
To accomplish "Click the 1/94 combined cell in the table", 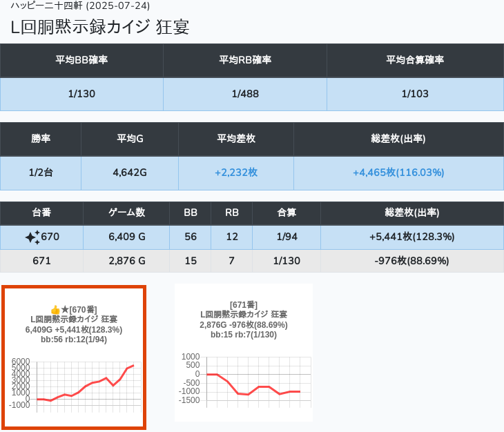I will 287,237.
